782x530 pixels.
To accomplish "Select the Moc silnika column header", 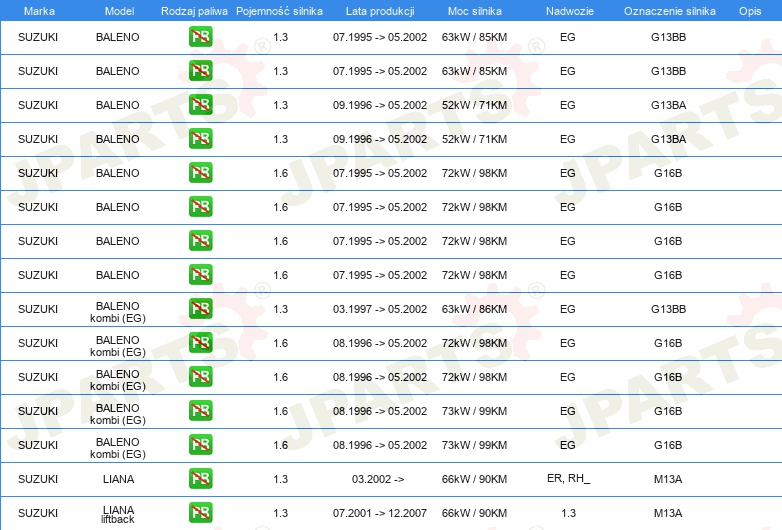I will [x=475, y=11].
